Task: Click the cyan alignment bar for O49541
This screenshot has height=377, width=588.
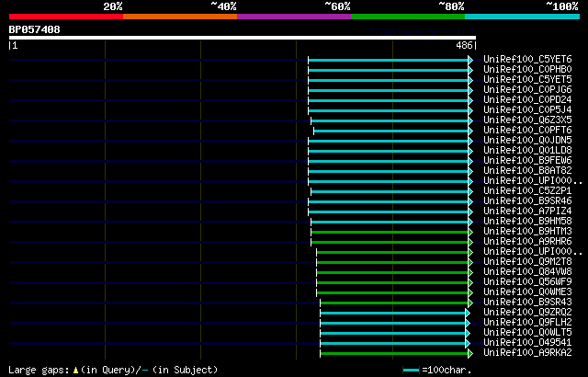Action: (392, 344)
